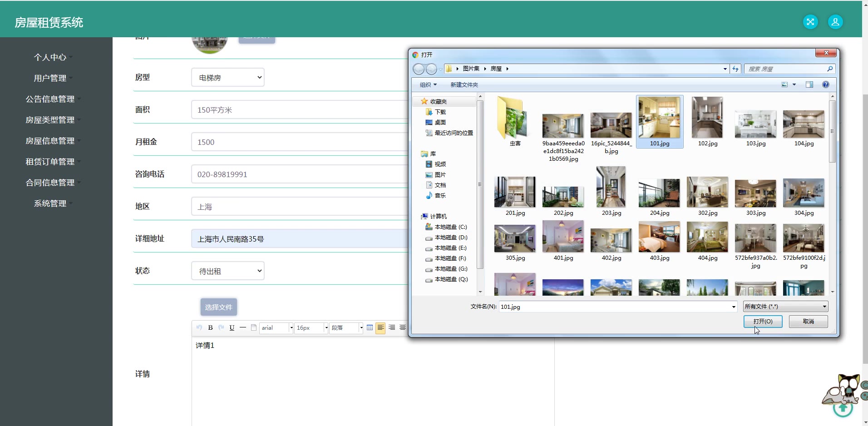Viewport: 868px width, 426px height.
Task: Open the 房型 dropdown showing 电梯房
Action: pos(228,78)
